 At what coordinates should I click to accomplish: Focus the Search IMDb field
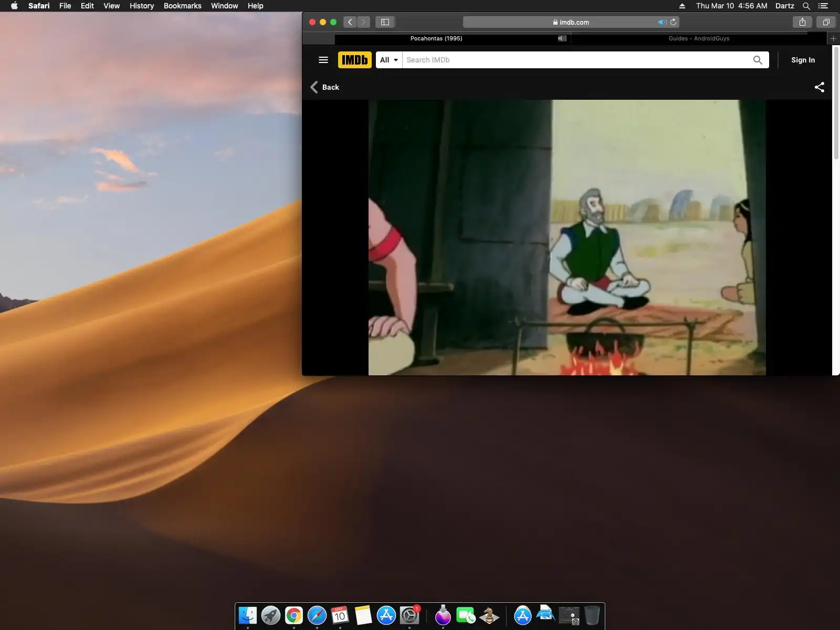(x=575, y=60)
